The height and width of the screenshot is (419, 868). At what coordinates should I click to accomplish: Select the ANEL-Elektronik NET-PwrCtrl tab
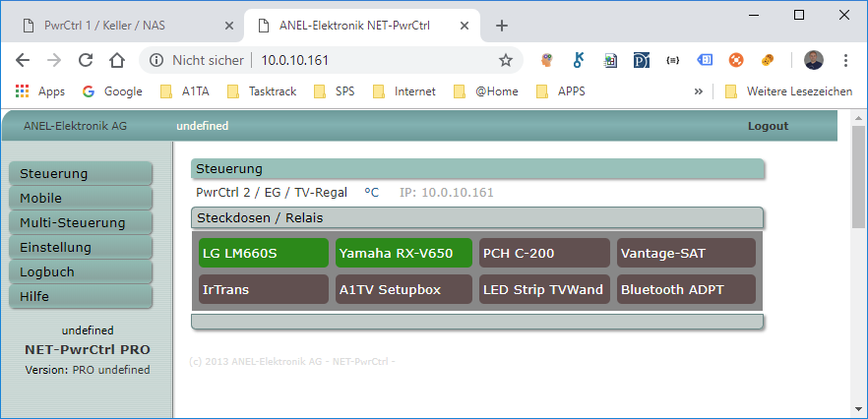point(362,26)
